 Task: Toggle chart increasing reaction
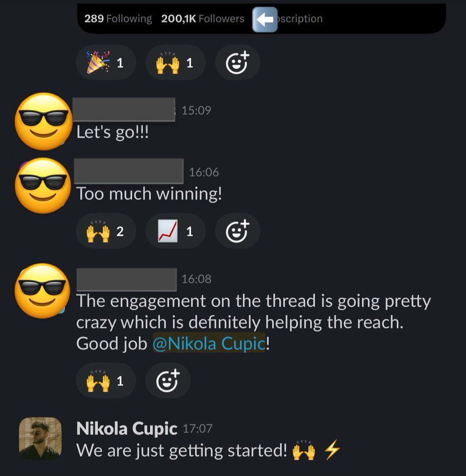[x=176, y=231]
